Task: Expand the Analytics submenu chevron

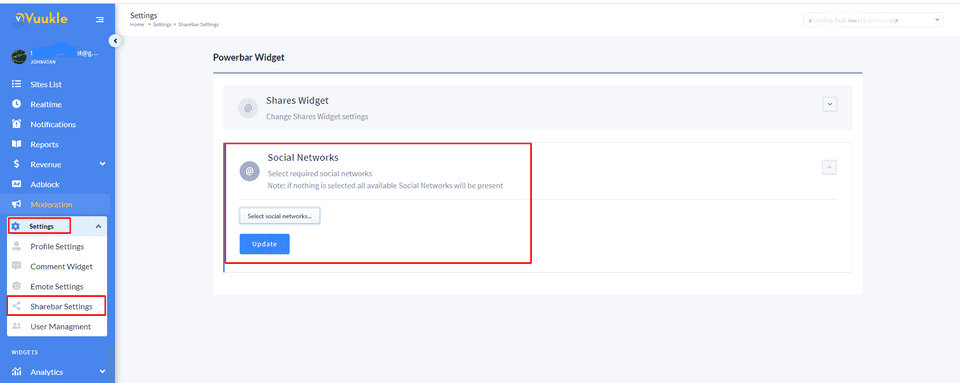Action: [102, 371]
